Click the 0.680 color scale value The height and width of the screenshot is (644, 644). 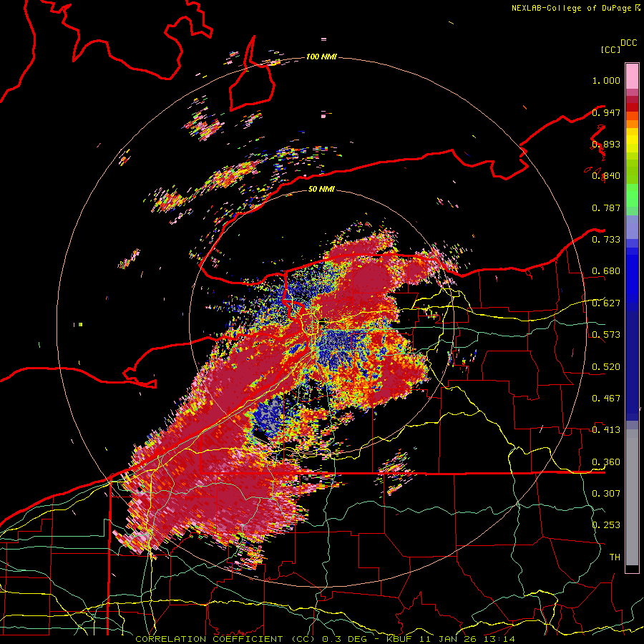coord(606,271)
